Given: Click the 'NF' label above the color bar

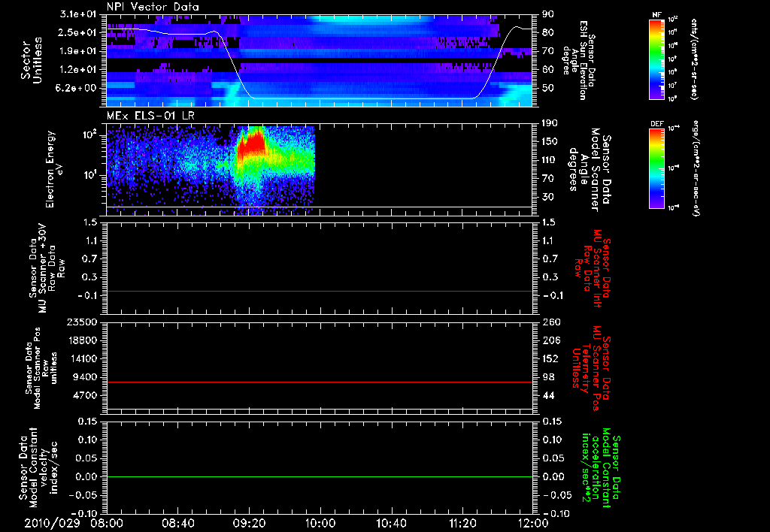Looking at the screenshot, I should pyautogui.click(x=656, y=15).
